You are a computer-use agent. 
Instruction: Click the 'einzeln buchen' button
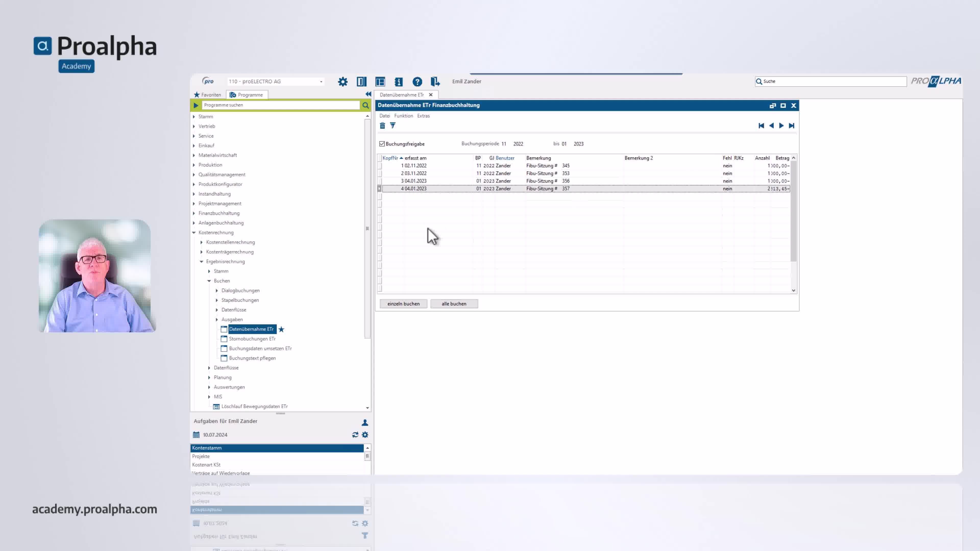pos(403,304)
